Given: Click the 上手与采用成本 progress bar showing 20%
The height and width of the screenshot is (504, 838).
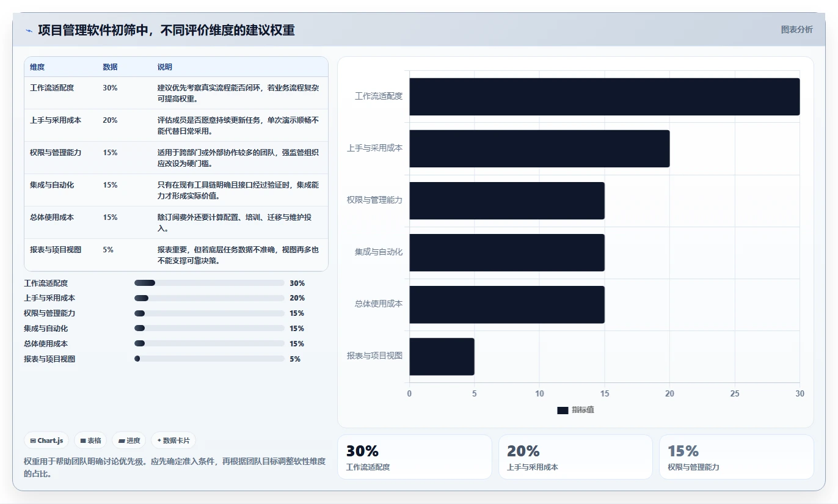Looking at the screenshot, I should [x=209, y=298].
